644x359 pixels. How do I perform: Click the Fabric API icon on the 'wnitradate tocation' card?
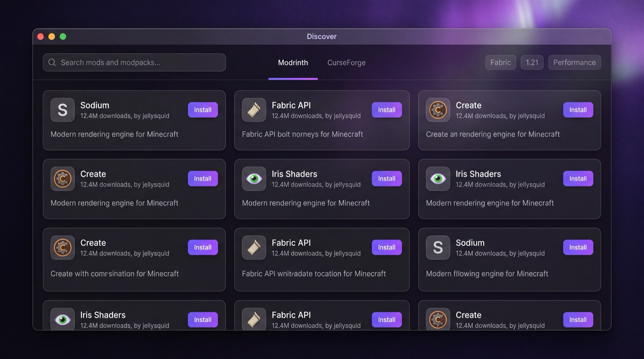pos(254,247)
